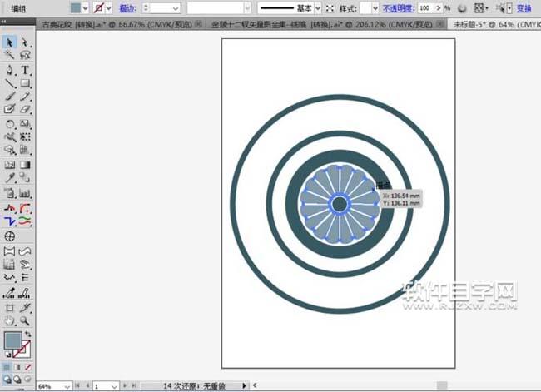Click the large fill color swatch in toolbox
This screenshot has width=541, height=392.
tap(13, 340)
